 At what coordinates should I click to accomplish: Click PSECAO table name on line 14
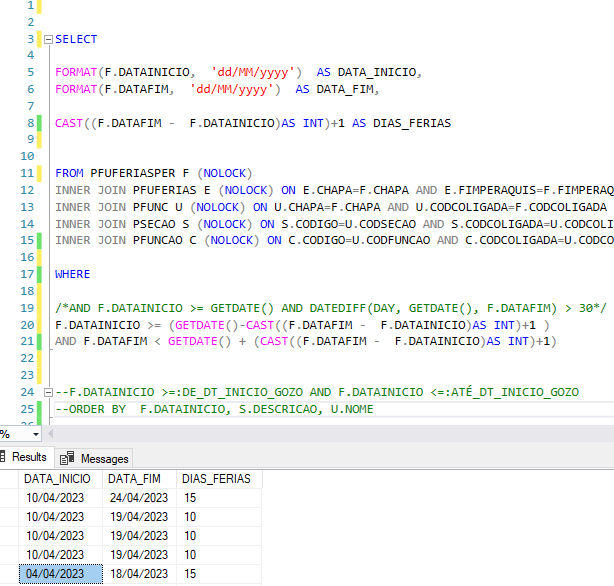pyautogui.click(x=154, y=224)
